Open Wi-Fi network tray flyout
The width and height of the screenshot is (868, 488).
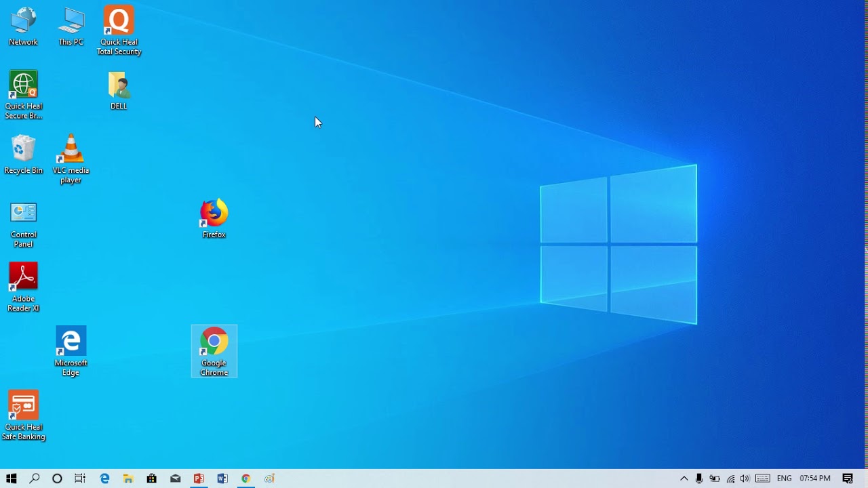point(730,479)
